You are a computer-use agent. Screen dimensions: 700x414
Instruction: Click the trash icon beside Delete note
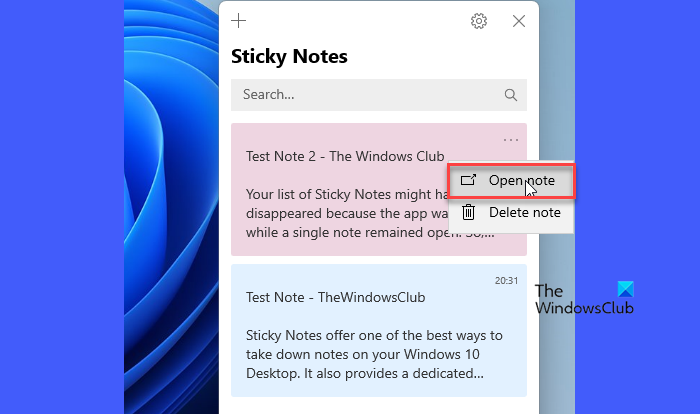pos(468,212)
